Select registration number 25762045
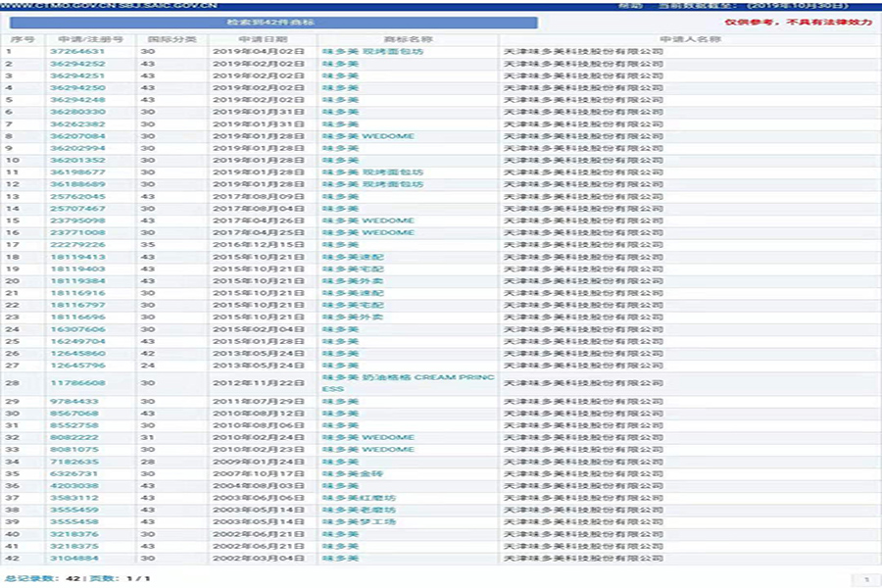 77,197
